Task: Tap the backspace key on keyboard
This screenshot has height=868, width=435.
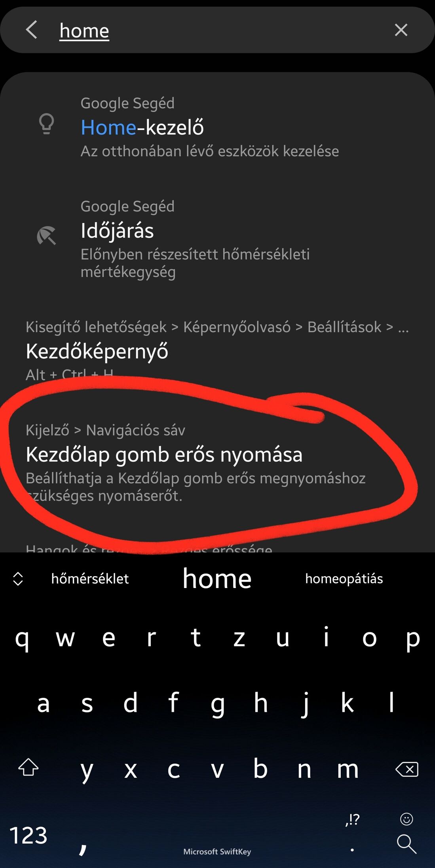Action: pyautogui.click(x=407, y=769)
